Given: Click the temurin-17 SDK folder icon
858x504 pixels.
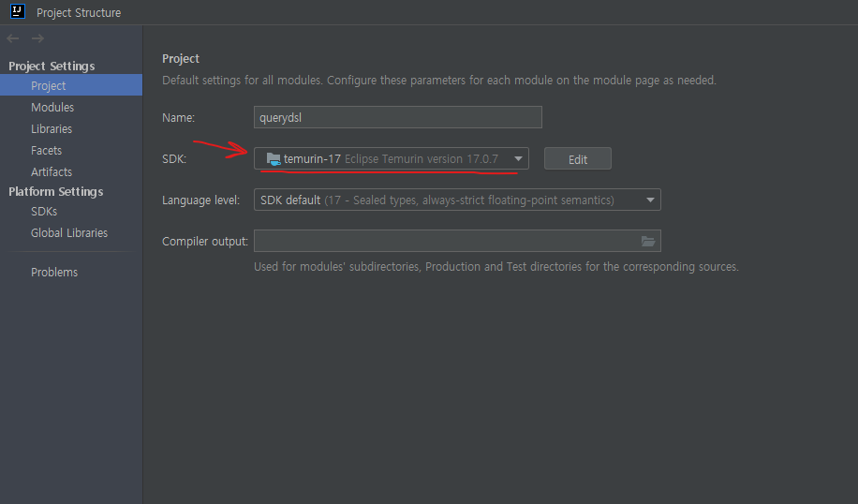Looking at the screenshot, I should pos(274,159).
